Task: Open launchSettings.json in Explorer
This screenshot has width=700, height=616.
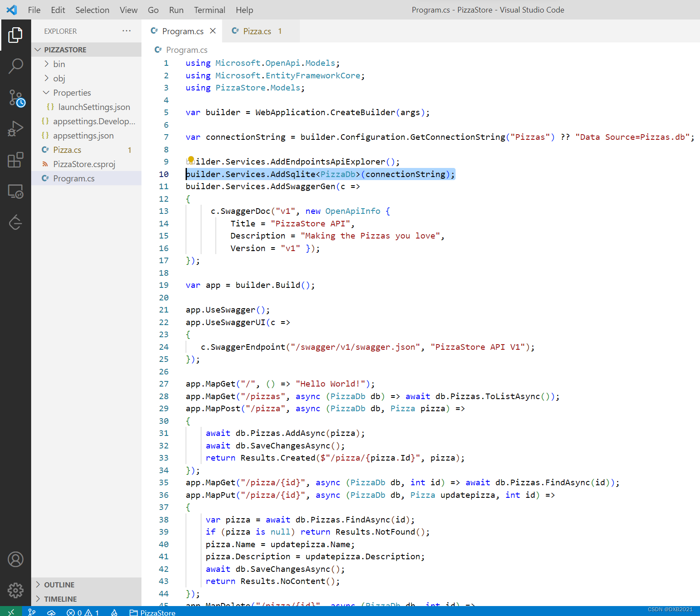Action: [x=86, y=107]
